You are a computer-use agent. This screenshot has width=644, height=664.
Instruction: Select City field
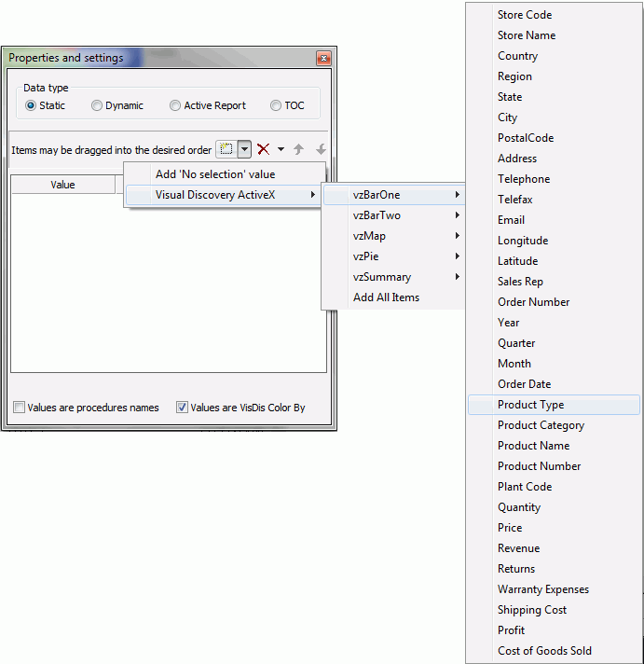click(554, 118)
